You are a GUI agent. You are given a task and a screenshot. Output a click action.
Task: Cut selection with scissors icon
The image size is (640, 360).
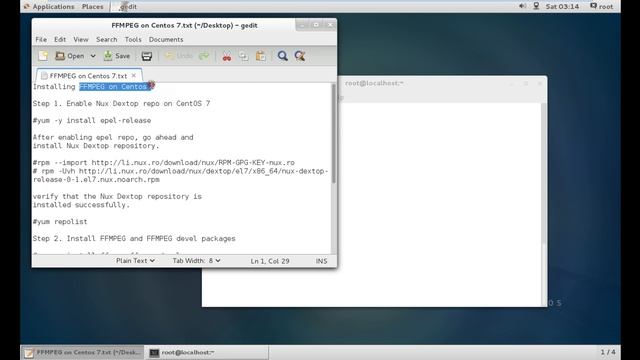coord(227,56)
